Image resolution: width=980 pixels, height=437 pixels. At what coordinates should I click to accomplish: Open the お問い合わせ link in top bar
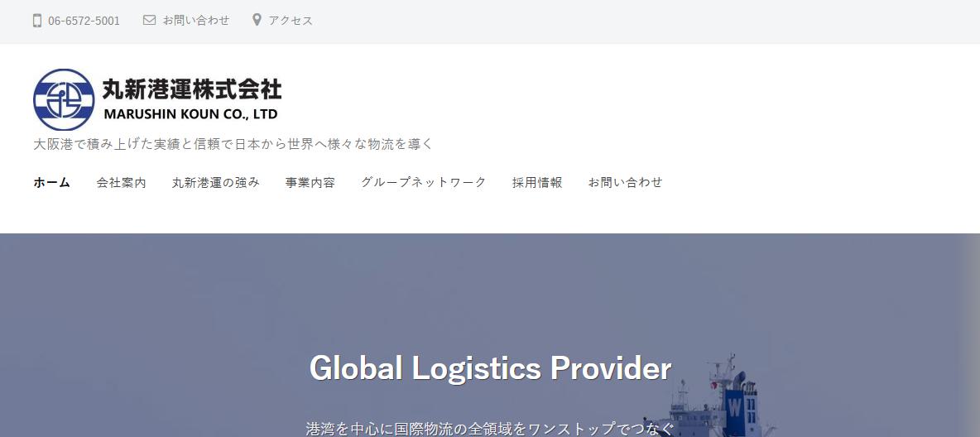(196, 21)
